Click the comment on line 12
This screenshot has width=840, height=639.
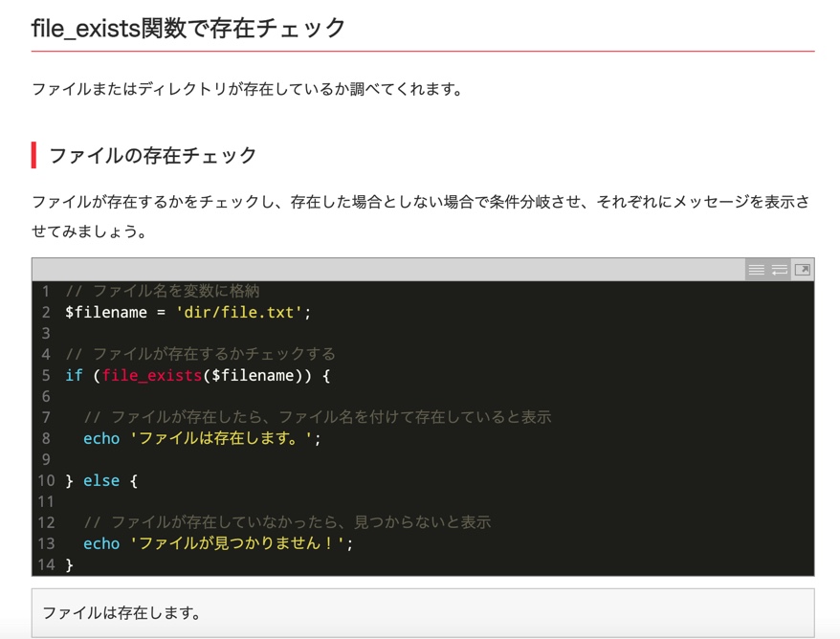(287, 523)
